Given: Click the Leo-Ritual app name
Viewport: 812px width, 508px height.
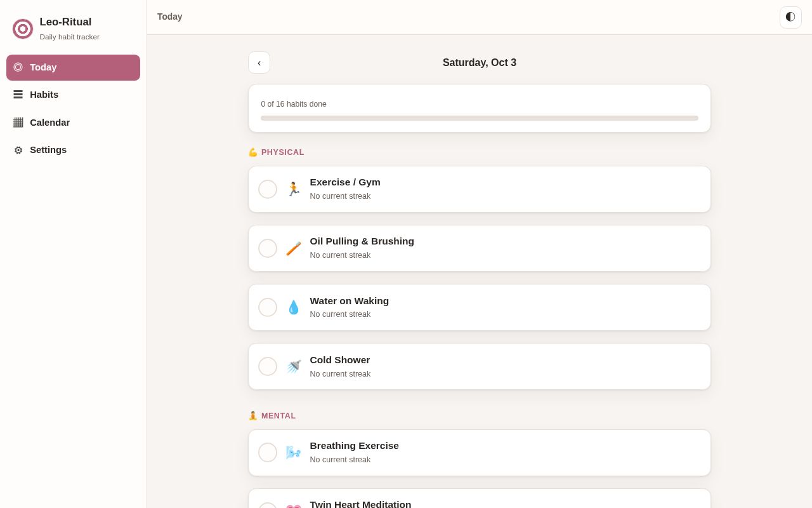Looking at the screenshot, I should tap(65, 22).
